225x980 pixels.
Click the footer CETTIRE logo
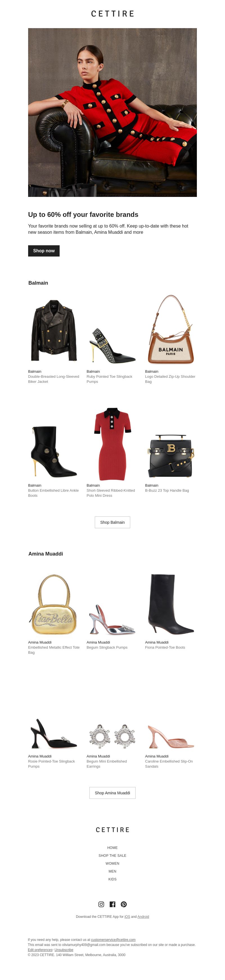pos(112,830)
